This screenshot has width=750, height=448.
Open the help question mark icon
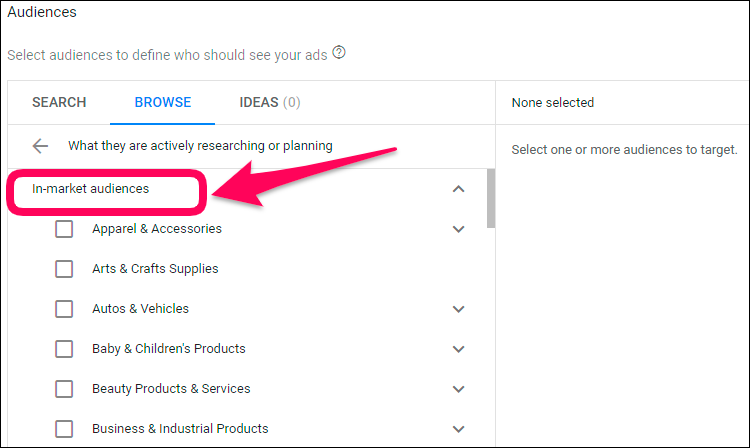coord(339,52)
